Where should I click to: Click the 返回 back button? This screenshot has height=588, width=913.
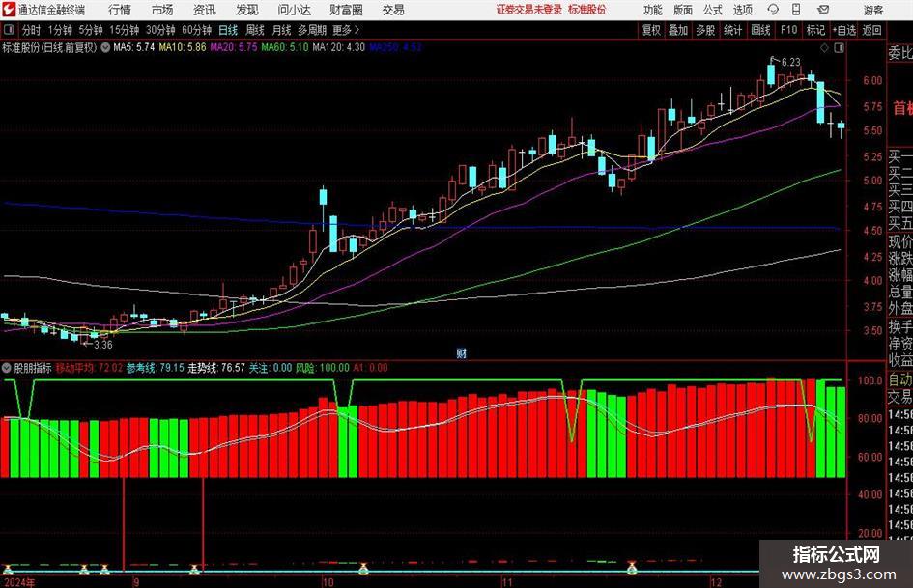tap(871, 30)
